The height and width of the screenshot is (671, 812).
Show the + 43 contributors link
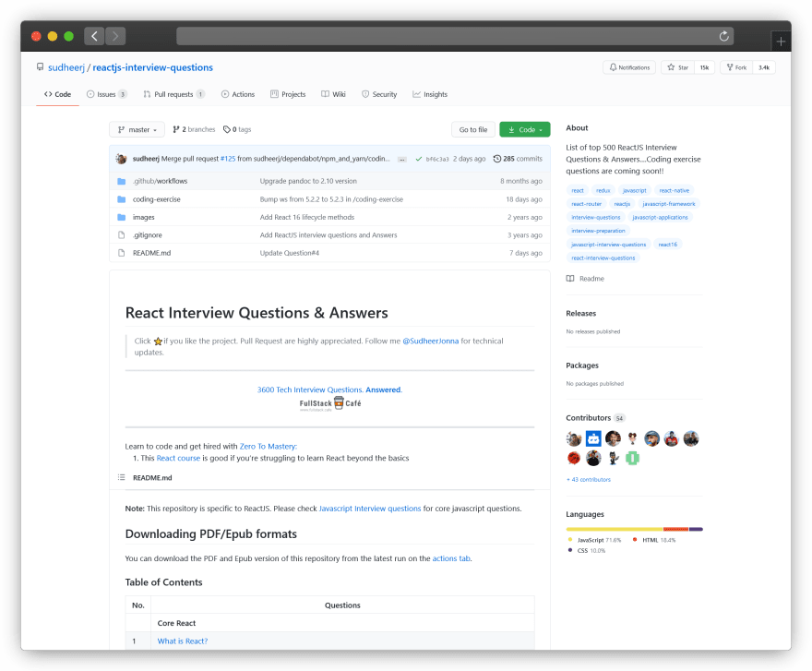point(589,480)
